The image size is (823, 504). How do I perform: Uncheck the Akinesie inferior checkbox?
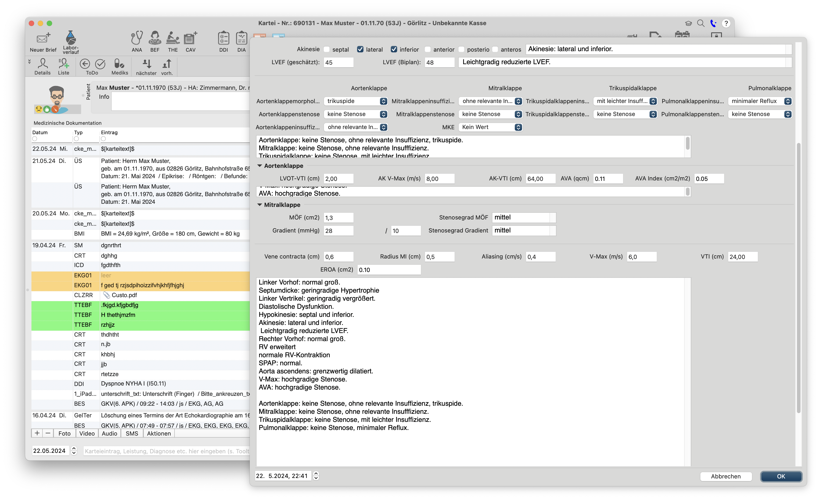coord(394,49)
